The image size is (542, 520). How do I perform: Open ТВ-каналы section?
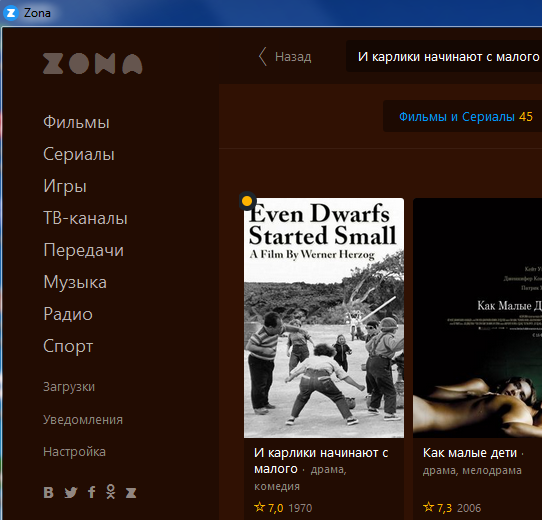[85, 218]
